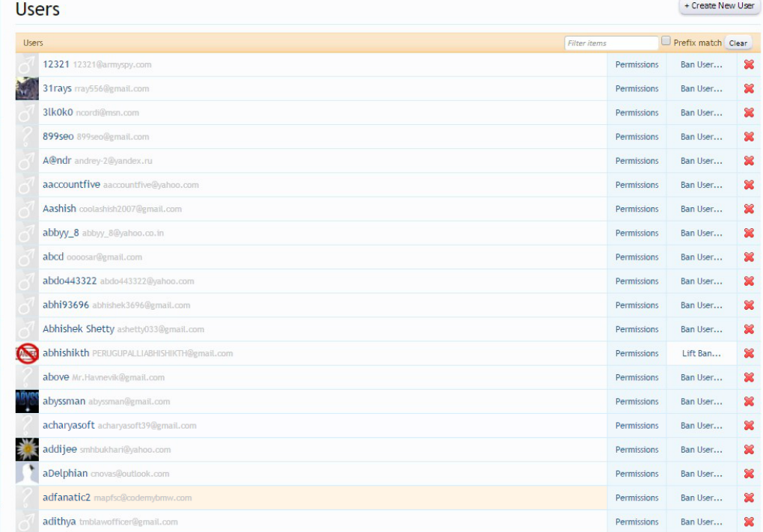Open Permissions for 31rays
The image size is (763, 532).
[637, 88]
